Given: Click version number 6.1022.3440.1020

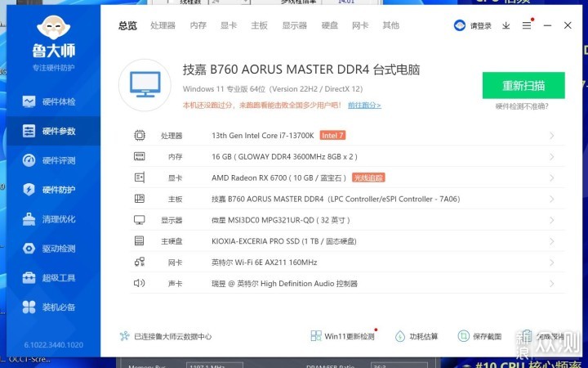Looking at the screenshot, I should click(54, 345).
